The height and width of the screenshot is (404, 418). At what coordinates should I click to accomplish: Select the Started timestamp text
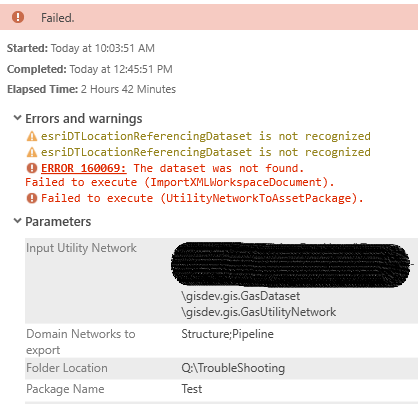pyautogui.click(x=103, y=48)
